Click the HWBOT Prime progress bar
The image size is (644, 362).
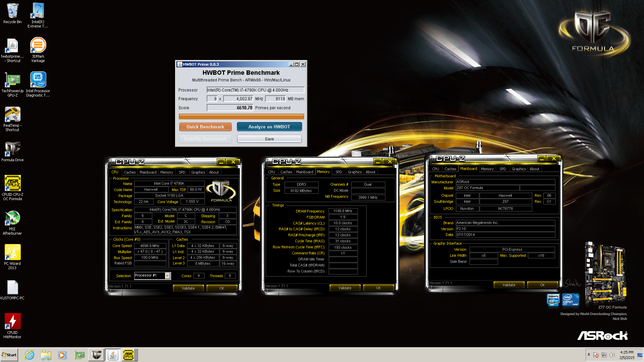(241, 116)
